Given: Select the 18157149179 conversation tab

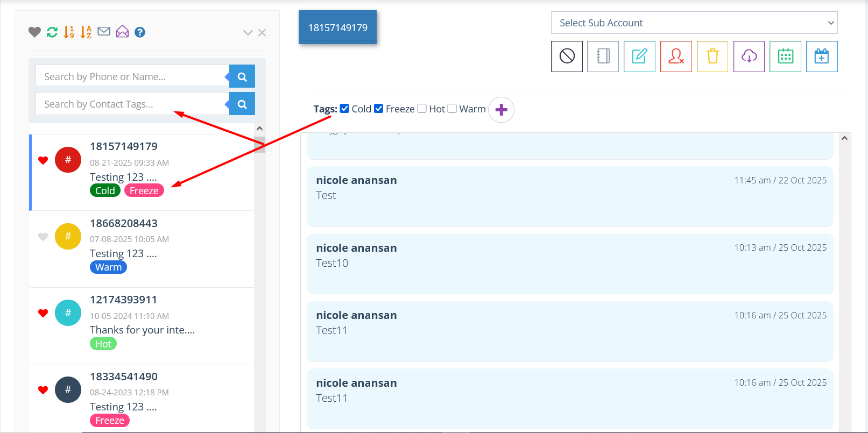Looking at the screenshot, I should coord(337,27).
